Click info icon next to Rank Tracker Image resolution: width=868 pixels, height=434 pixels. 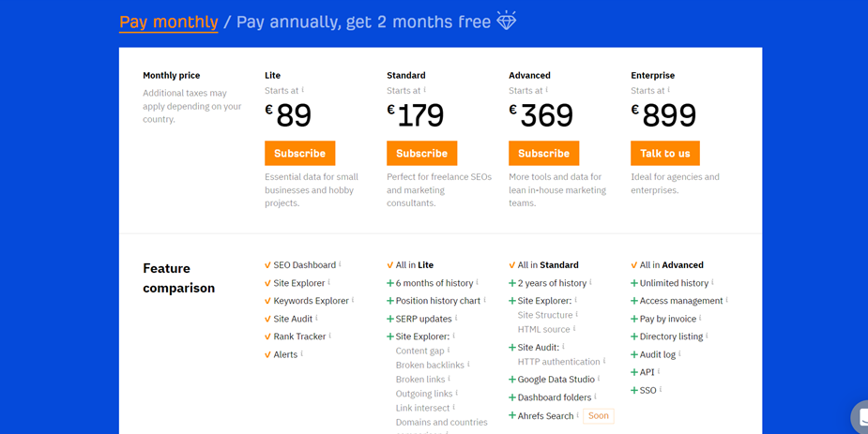[x=330, y=336]
